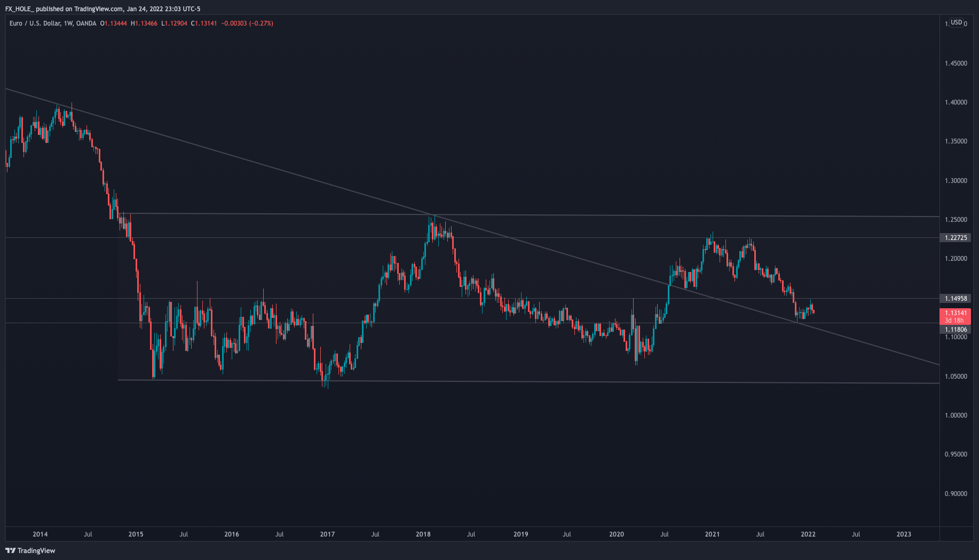This screenshot has height=560, width=979.
Task: Click the 2021 label on time axis
Action: [x=712, y=534]
